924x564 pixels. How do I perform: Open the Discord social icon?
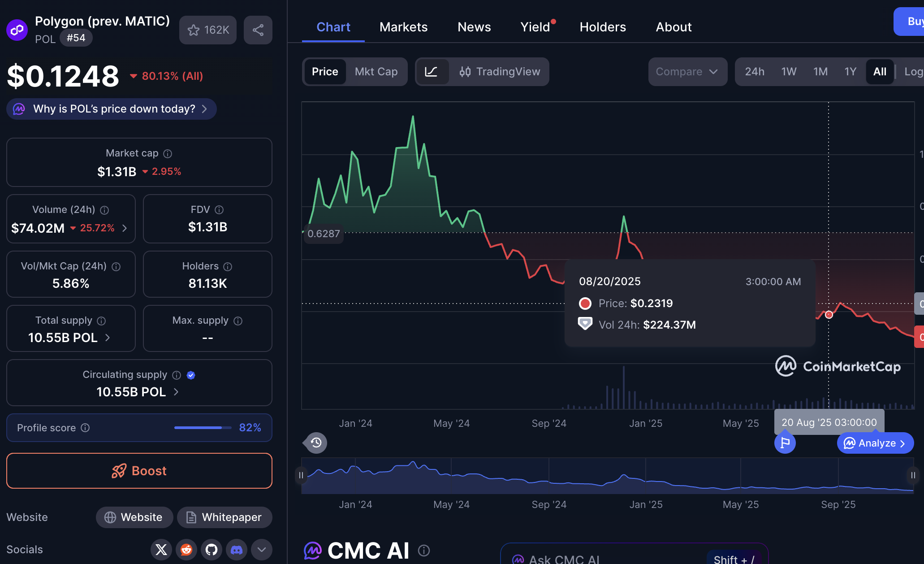(x=237, y=550)
